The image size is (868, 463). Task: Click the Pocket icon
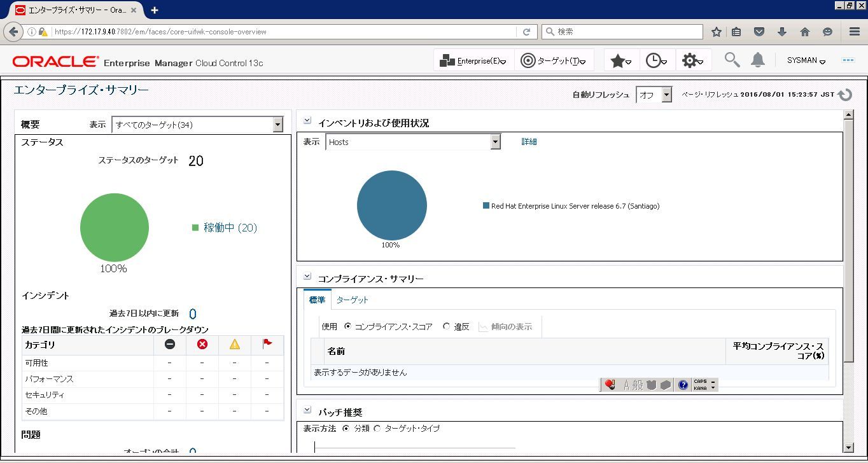tap(759, 32)
